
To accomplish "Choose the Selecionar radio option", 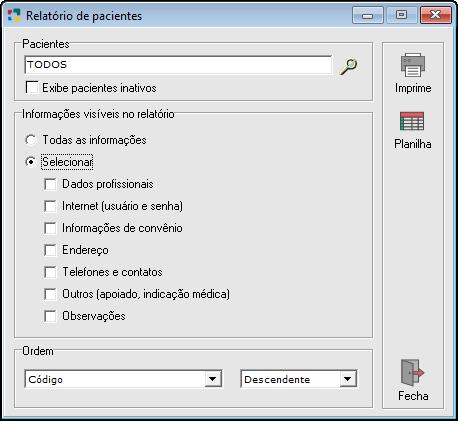I will click(x=31, y=162).
